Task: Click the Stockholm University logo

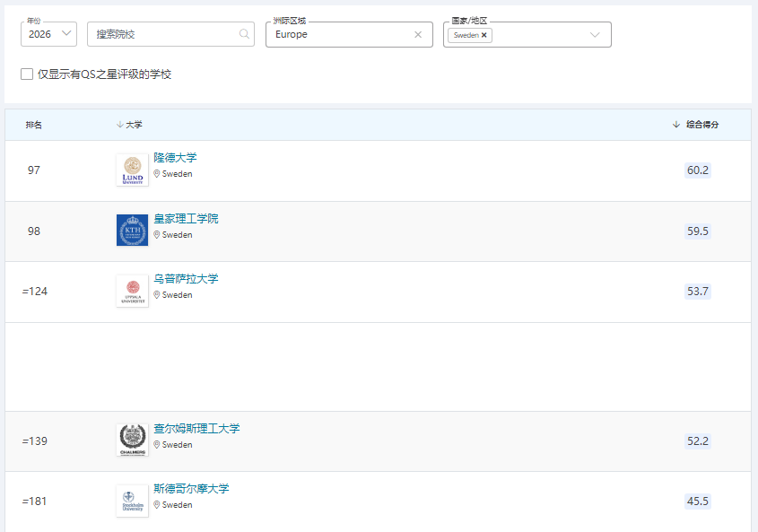Action: click(x=132, y=501)
